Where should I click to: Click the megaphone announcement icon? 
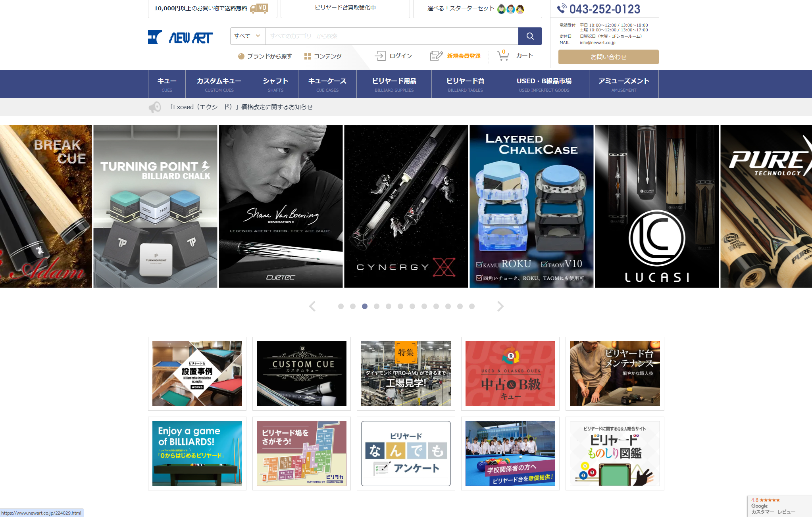point(155,107)
